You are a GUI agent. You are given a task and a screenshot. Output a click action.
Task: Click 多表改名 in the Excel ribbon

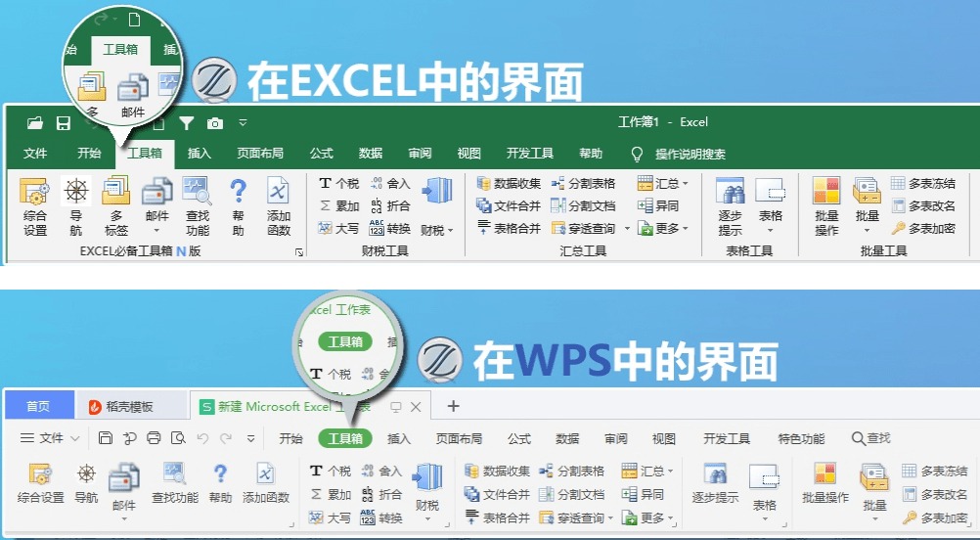tap(923, 205)
